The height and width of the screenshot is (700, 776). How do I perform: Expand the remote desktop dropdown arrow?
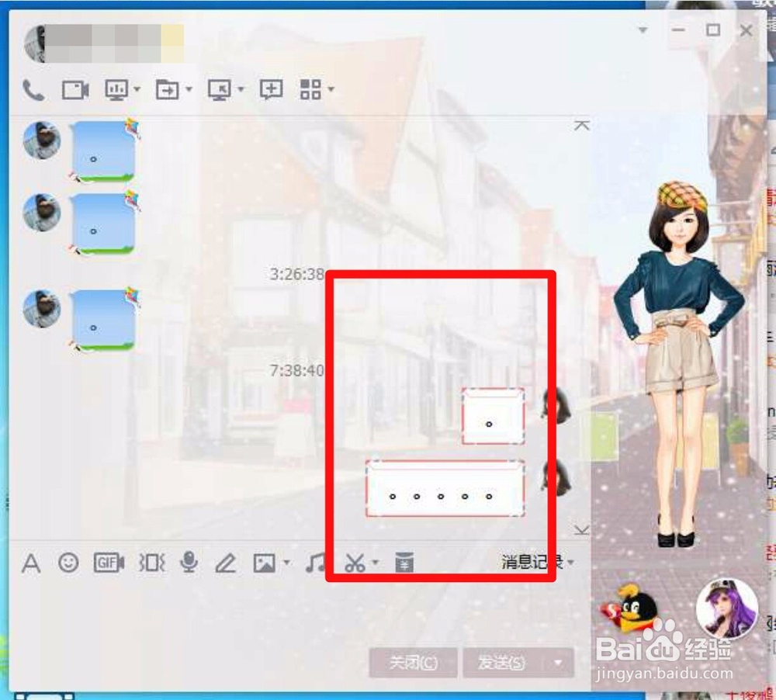pos(241,89)
